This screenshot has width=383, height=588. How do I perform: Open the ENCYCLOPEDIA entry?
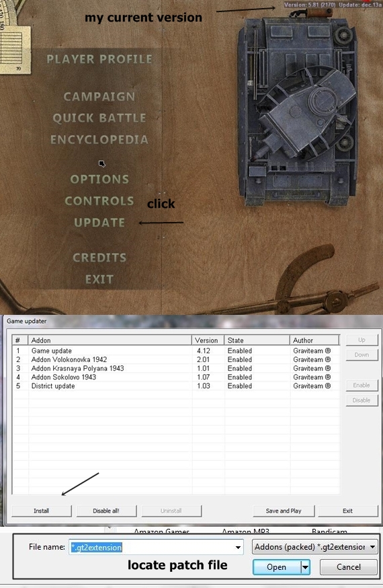(99, 139)
